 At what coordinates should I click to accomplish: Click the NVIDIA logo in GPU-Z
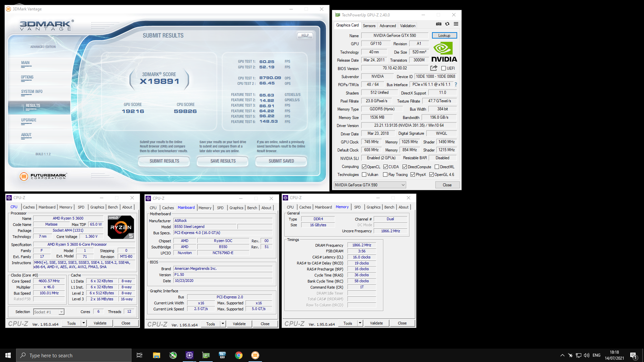[x=444, y=52]
